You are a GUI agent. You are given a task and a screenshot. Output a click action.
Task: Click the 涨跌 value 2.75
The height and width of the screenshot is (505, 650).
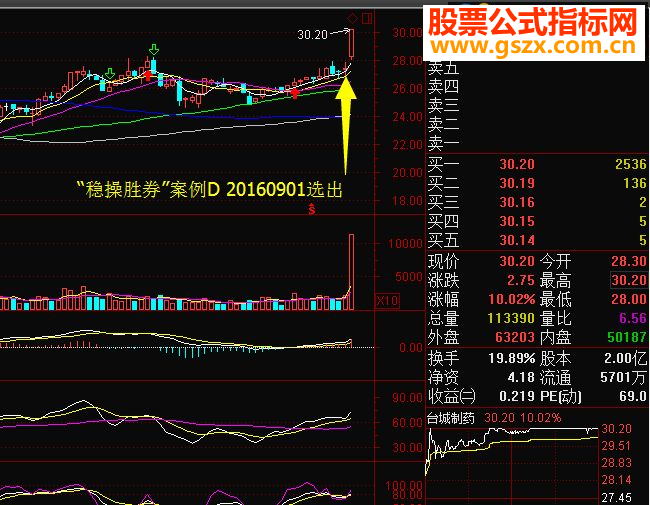(x=521, y=281)
